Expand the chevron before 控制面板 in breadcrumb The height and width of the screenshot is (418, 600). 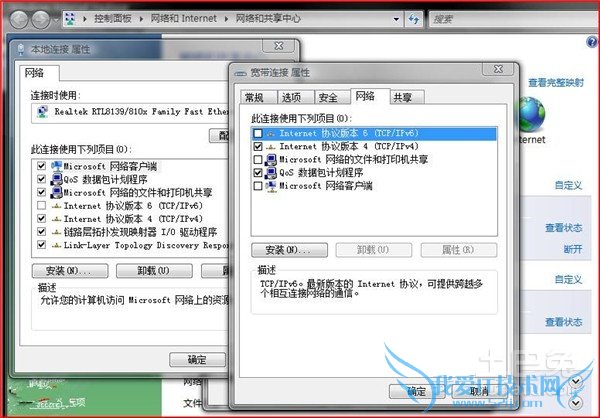(85, 19)
